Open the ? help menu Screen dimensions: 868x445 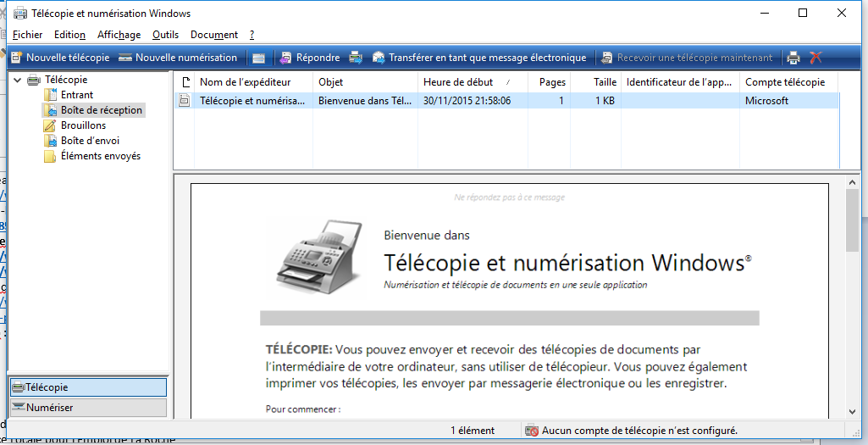[x=252, y=35]
